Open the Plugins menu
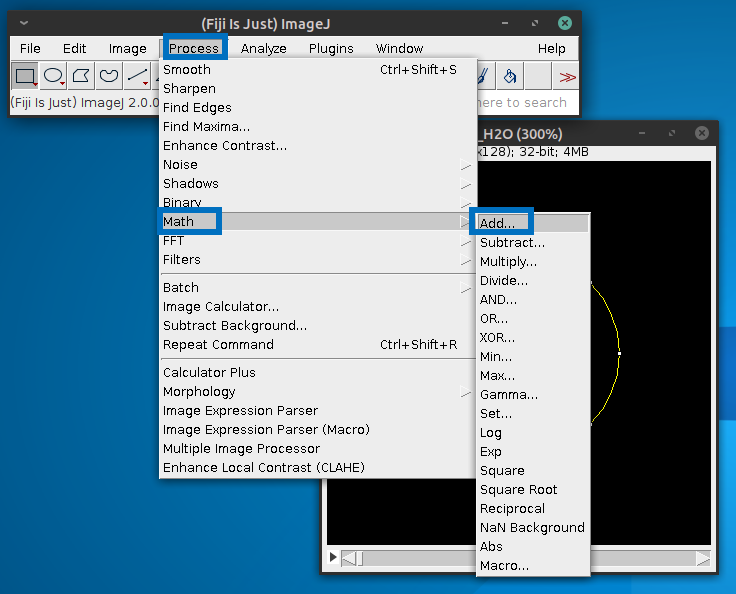The image size is (736, 594). 331,48
